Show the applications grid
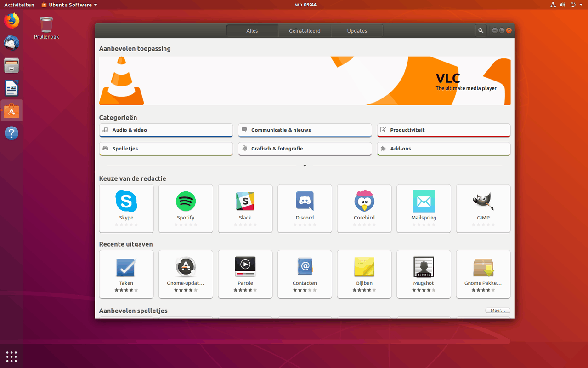 [x=11, y=356]
